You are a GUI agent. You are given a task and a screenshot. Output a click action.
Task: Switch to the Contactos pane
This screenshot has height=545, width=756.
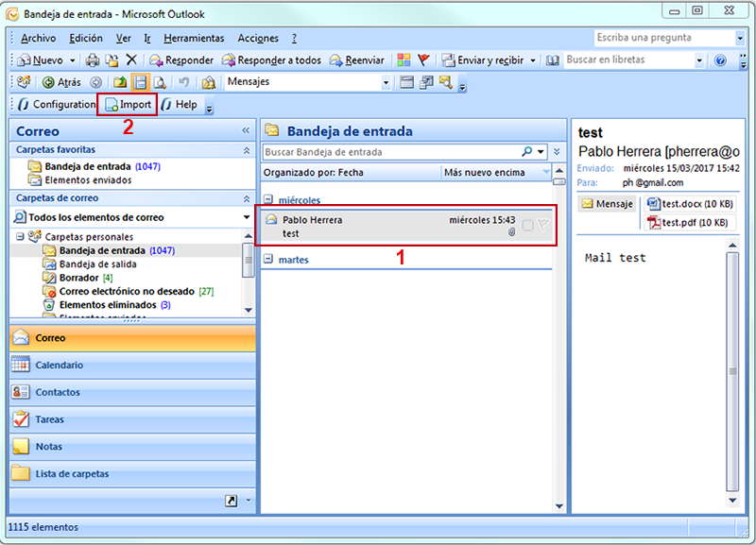click(x=132, y=392)
